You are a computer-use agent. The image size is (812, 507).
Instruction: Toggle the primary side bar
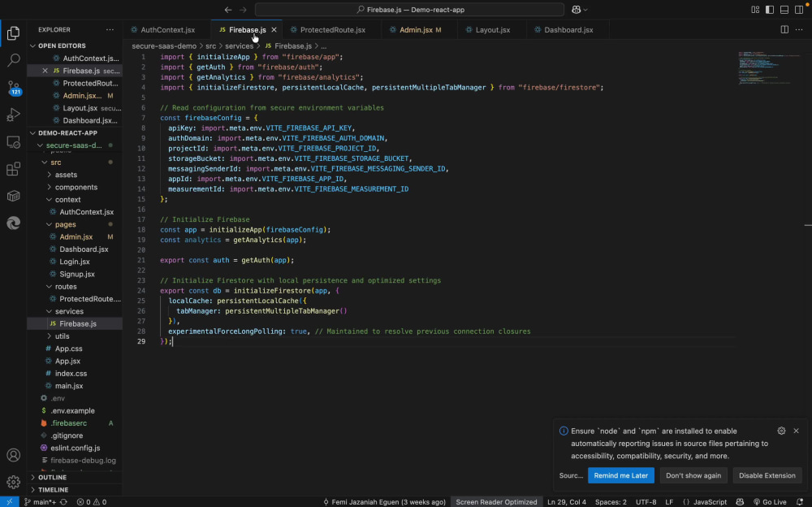coord(770,9)
